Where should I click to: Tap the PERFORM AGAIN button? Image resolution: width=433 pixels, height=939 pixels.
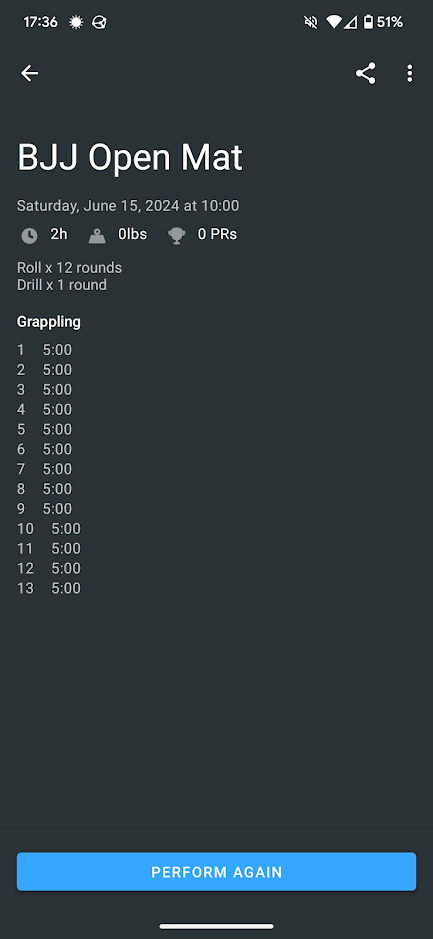tap(216, 872)
